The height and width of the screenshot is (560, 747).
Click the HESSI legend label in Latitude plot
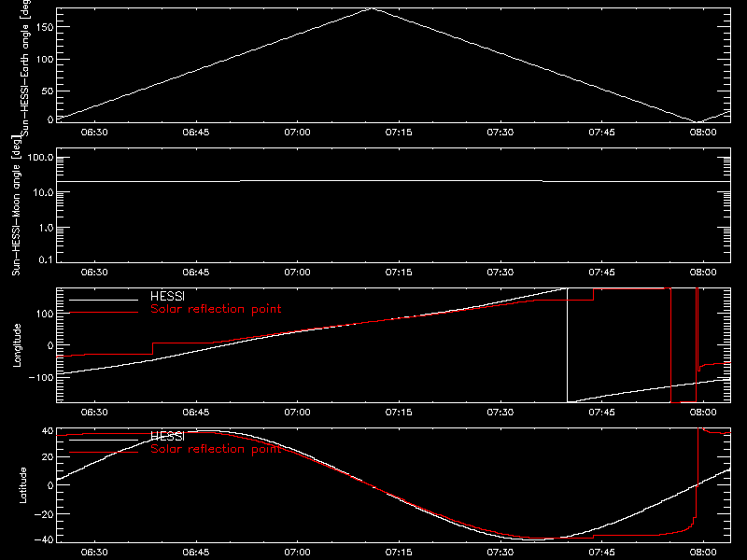click(x=167, y=436)
